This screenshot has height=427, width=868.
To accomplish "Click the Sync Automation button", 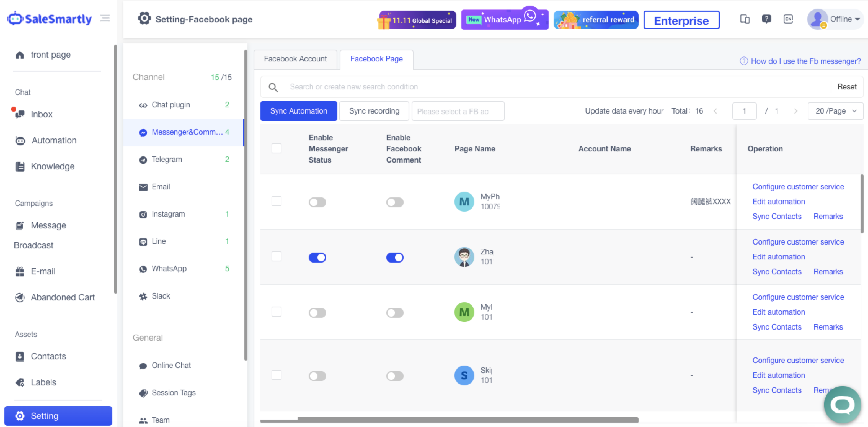I will (298, 111).
